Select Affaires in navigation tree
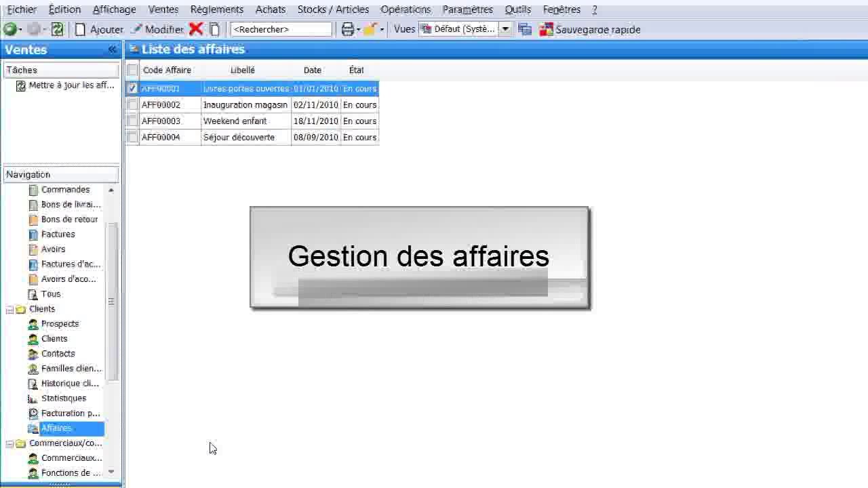The height and width of the screenshot is (488, 868). 56,428
